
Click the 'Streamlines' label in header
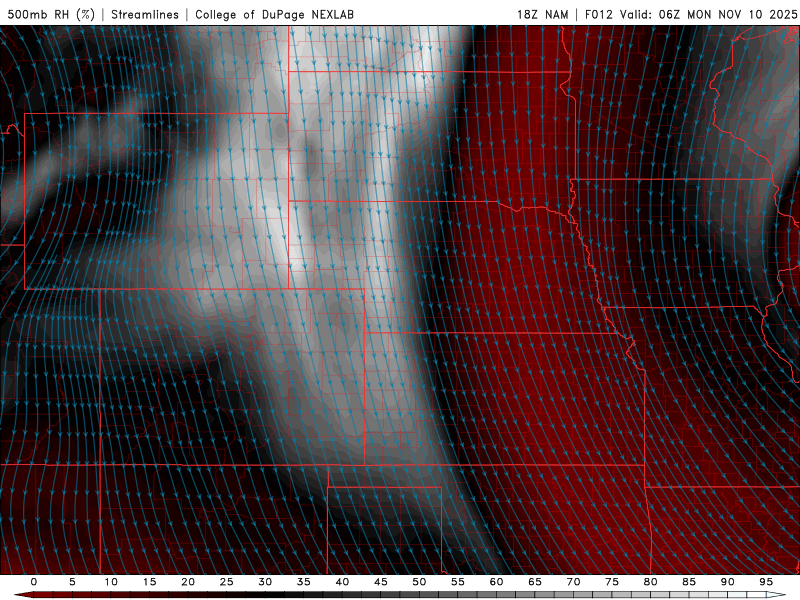click(145, 14)
